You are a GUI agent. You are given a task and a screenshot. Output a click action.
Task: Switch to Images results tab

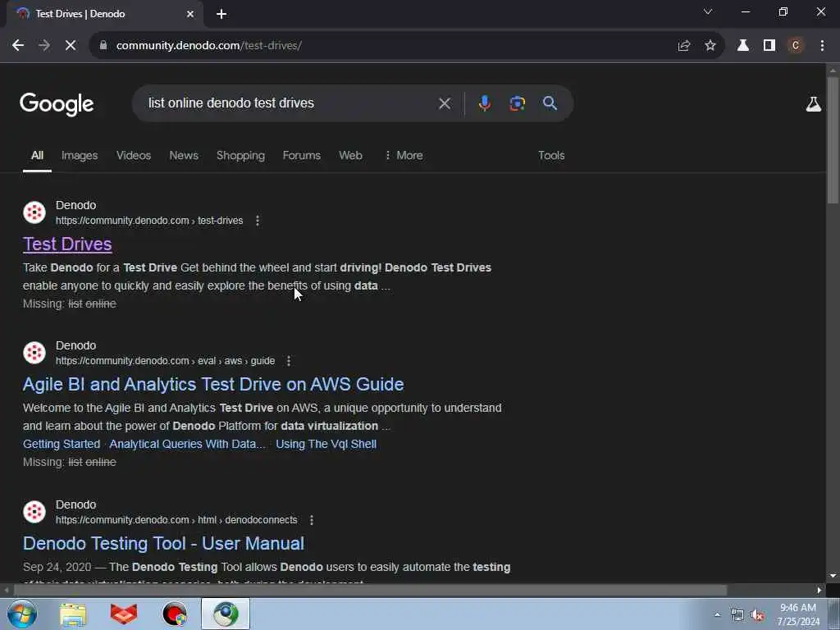coord(80,155)
